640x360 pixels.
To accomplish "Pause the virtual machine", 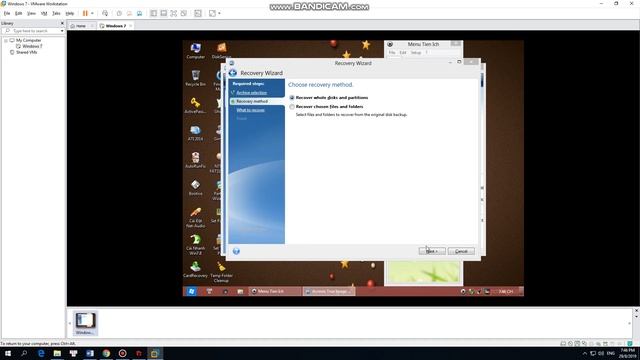I will (x=85, y=13).
